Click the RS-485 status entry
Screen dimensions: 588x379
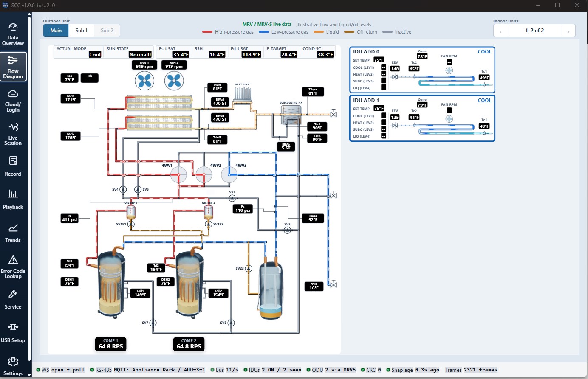pyautogui.click(x=148, y=370)
